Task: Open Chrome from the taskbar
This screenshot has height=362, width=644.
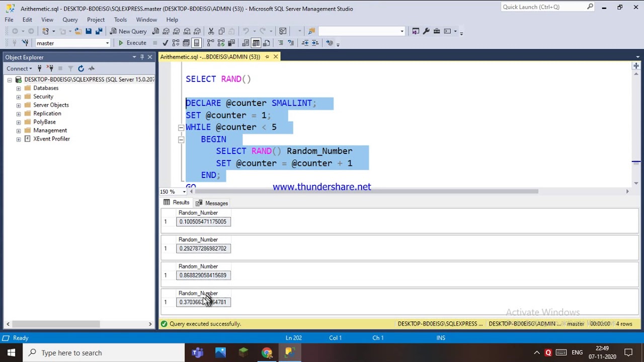Action: (x=267, y=353)
